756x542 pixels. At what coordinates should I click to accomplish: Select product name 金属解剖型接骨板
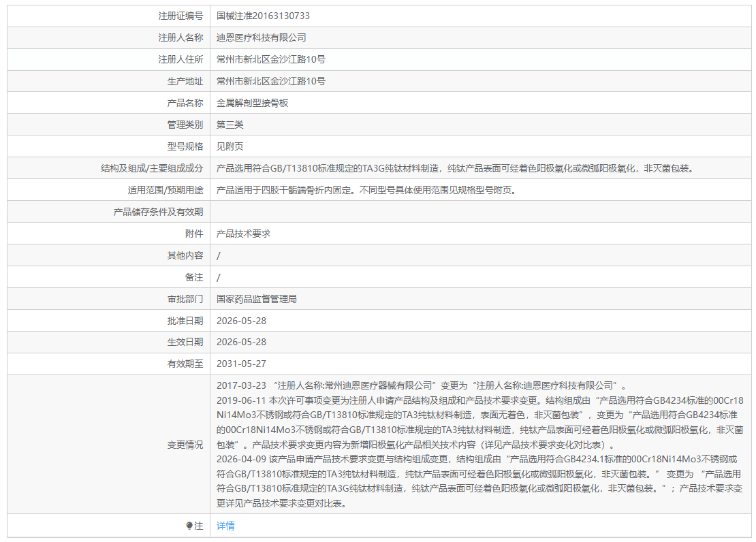point(252,103)
